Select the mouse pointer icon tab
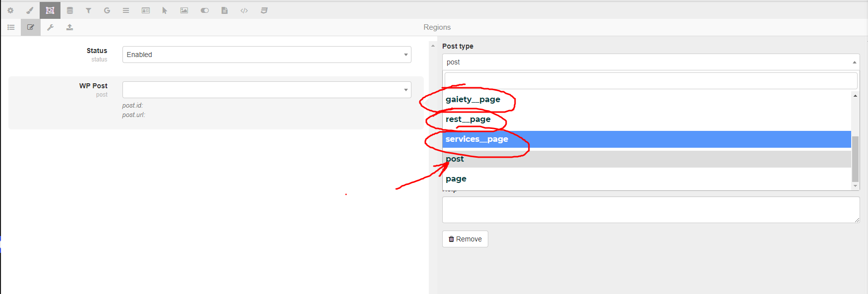This screenshot has width=868, height=294. 165,10
